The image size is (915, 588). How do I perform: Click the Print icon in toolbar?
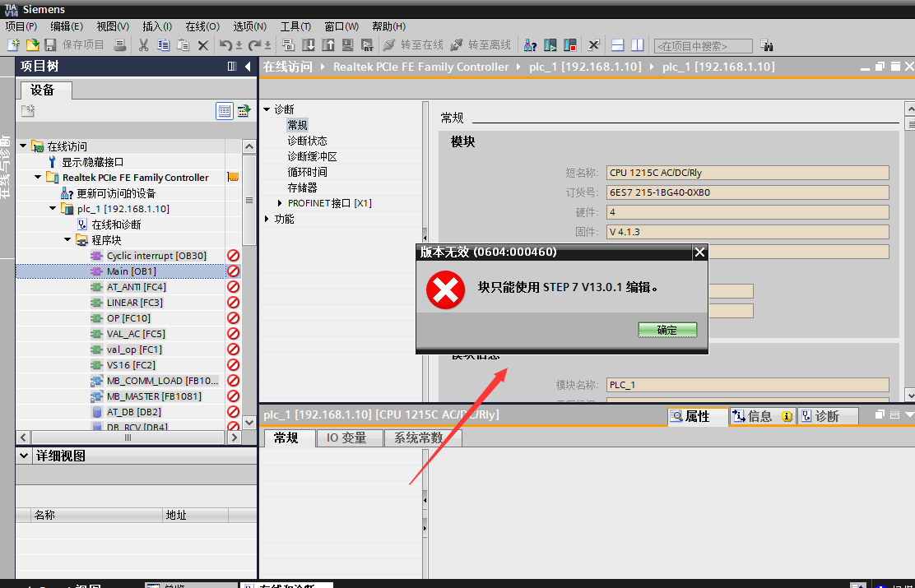119,45
